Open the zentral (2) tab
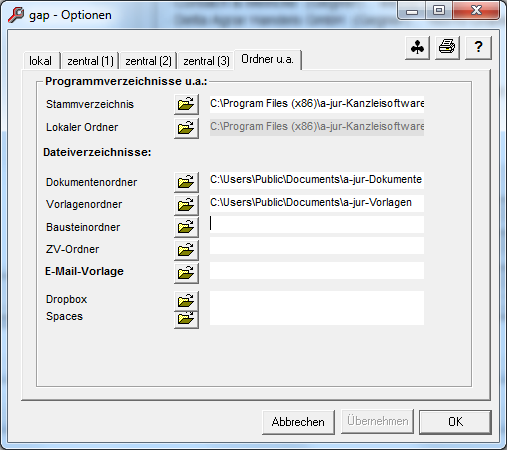Image resolution: width=507 pixels, height=450 pixels. coord(148,61)
